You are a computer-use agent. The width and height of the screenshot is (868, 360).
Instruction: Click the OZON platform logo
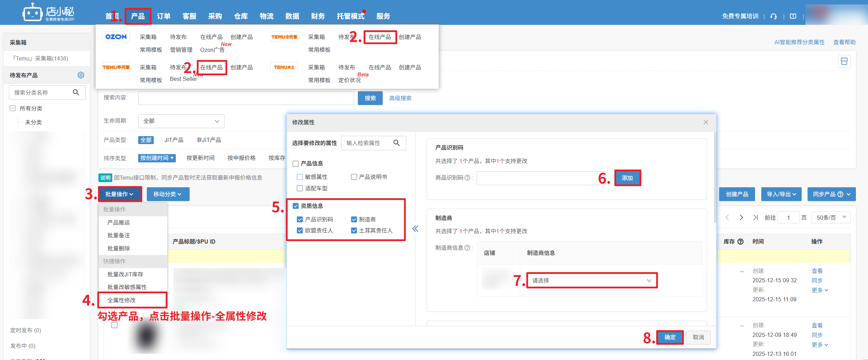point(116,37)
